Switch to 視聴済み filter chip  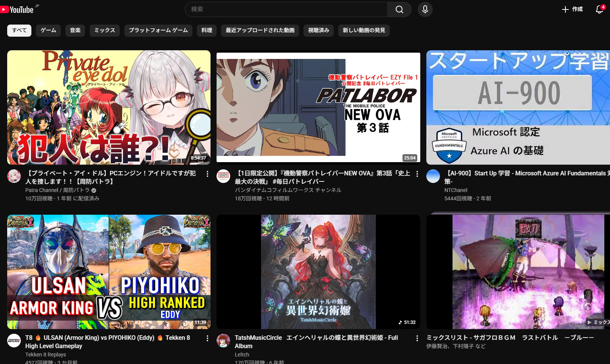click(x=318, y=30)
